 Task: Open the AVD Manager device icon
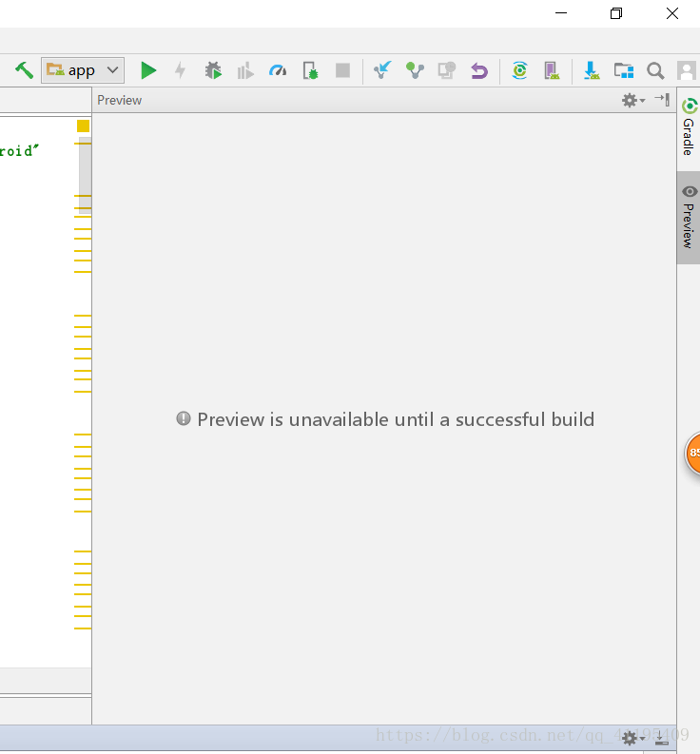point(552,70)
